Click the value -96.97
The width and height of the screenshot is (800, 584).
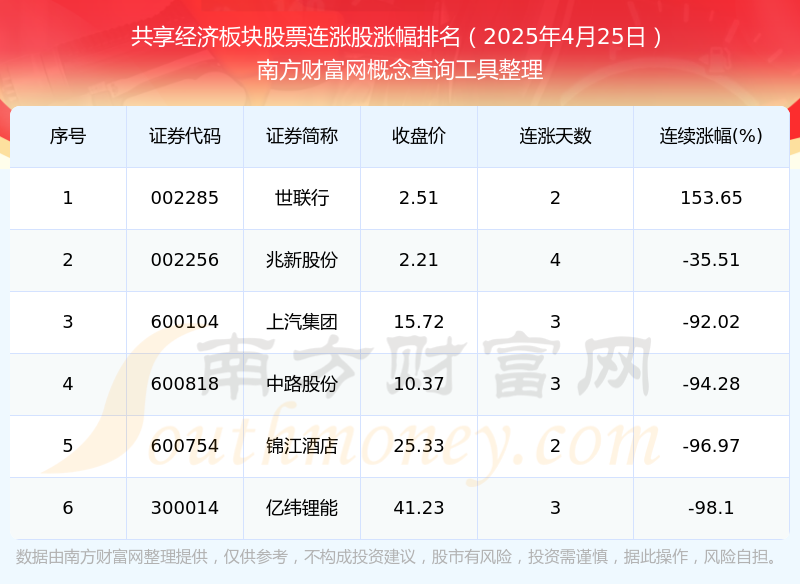(711, 446)
